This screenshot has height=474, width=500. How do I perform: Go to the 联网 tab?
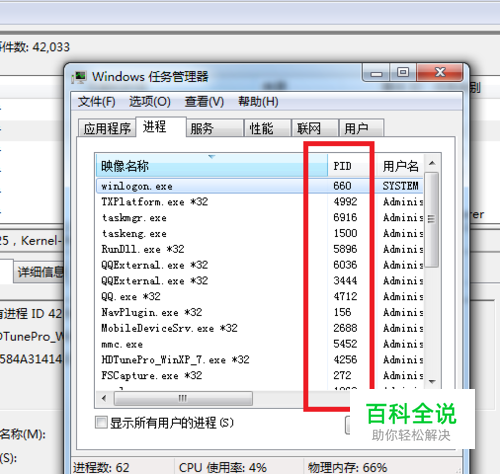pyautogui.click(x=315, y=128)
